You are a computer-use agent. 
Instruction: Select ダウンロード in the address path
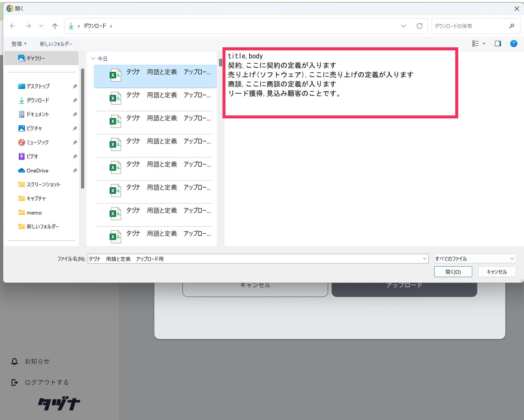point(95,26)
